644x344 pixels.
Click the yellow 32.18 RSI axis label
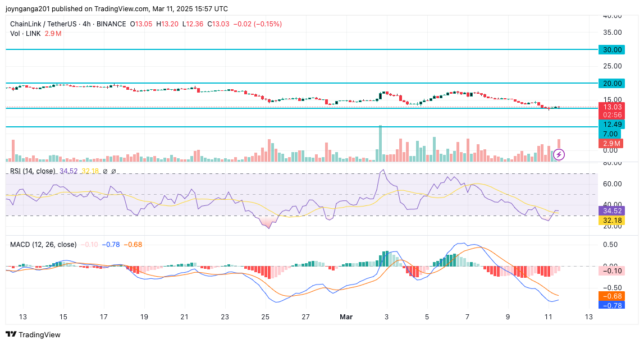[611, 221]
